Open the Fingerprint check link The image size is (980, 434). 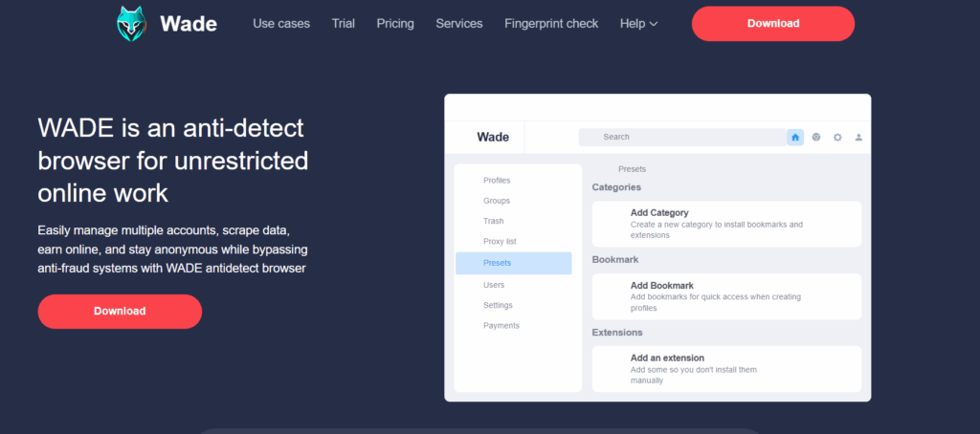pyautogui.click(x=551, y=24)
